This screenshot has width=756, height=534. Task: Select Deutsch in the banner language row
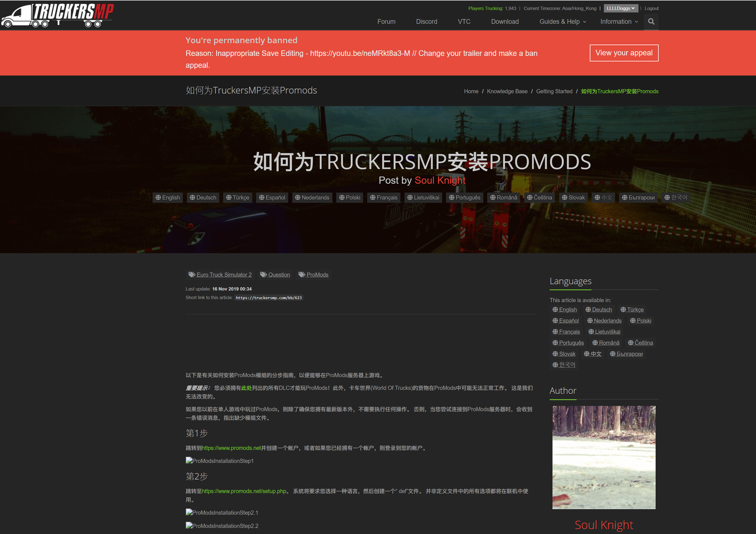(x=203, y=197)
